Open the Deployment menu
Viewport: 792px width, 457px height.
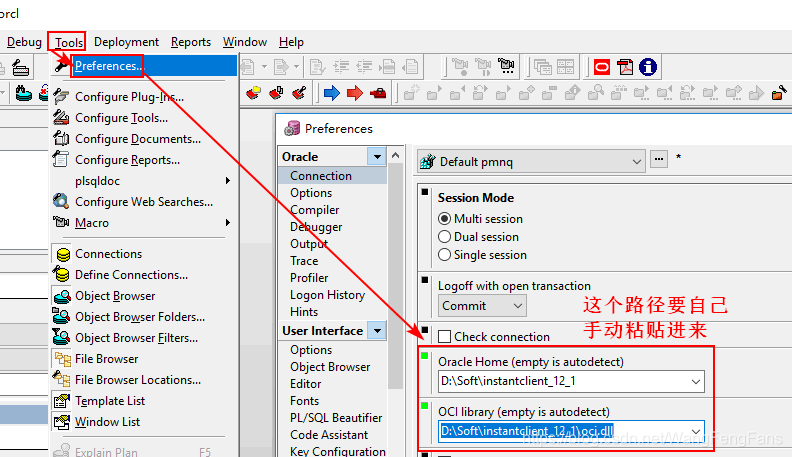(126, 42)
